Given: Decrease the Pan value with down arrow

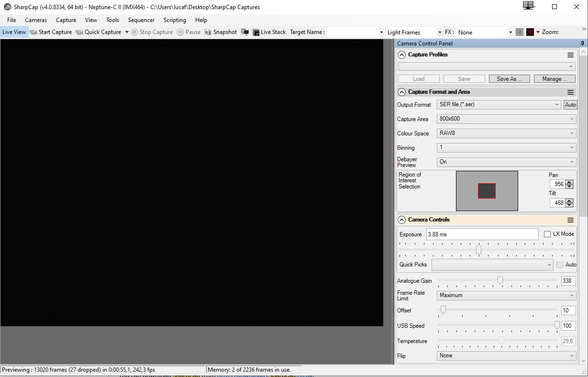Looking at the screenshot, I should point(569,186).
